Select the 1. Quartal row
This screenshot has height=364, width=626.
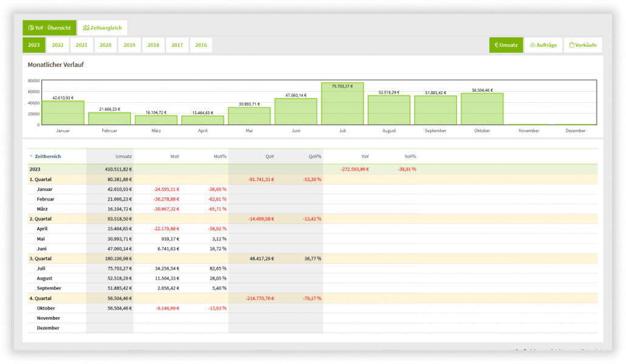click(312, 180)
